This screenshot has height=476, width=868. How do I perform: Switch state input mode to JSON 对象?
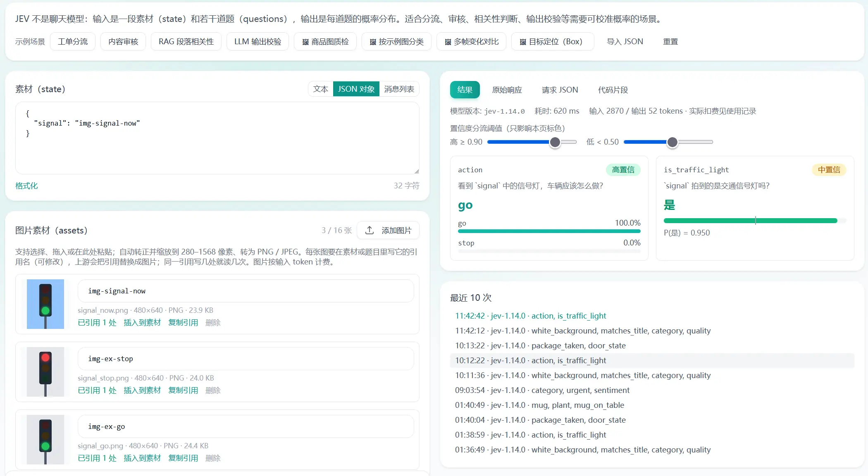coord(356,89)
